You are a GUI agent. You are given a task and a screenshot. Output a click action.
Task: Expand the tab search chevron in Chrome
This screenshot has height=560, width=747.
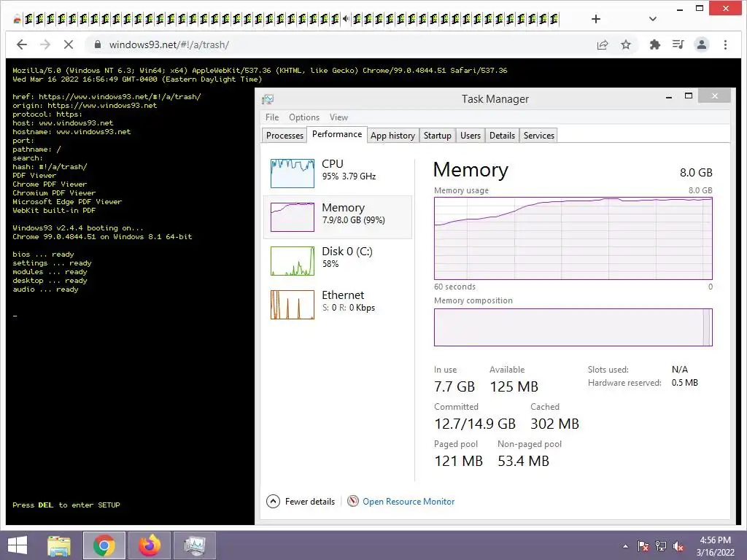653,19
